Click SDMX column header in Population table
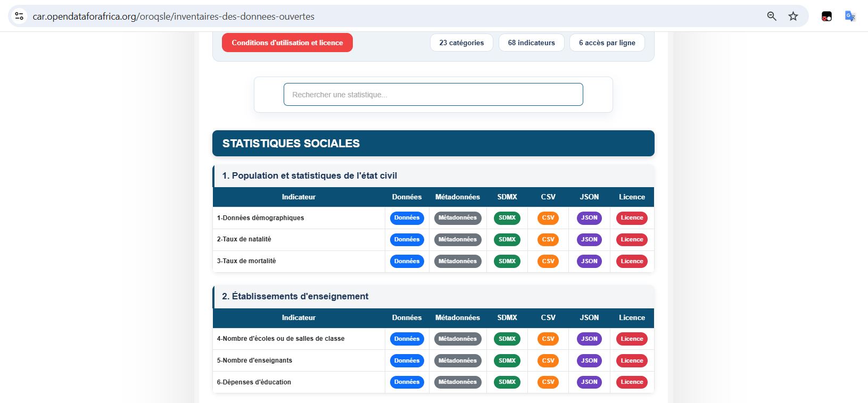Viewport: 868px width, 403px height. click(507, 197)
